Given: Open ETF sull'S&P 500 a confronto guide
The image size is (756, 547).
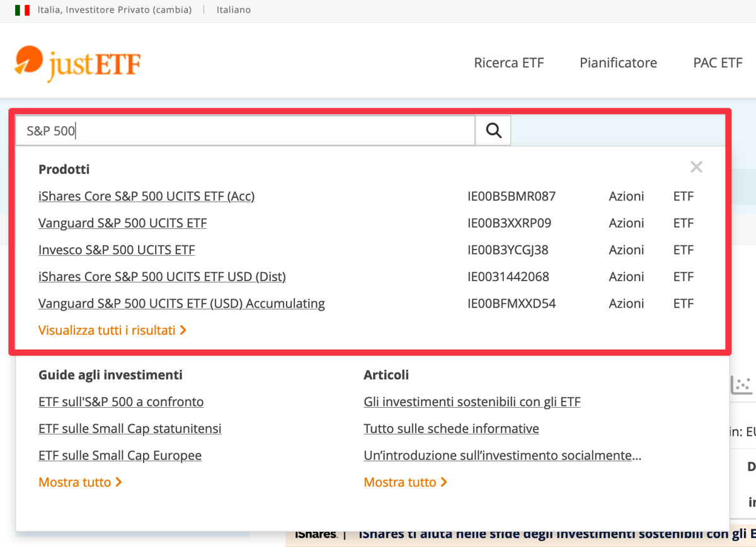Looking at the screenshot, I should pyautogui.click(x=121, y=401).
